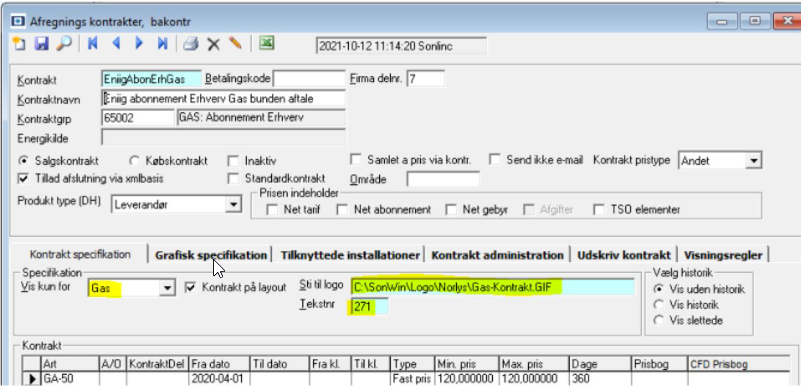Image resolution: width=801 pixels, height=392 pixels.
Task: Select the Købskontrakt radio button
Action: [x=134, y=161]
